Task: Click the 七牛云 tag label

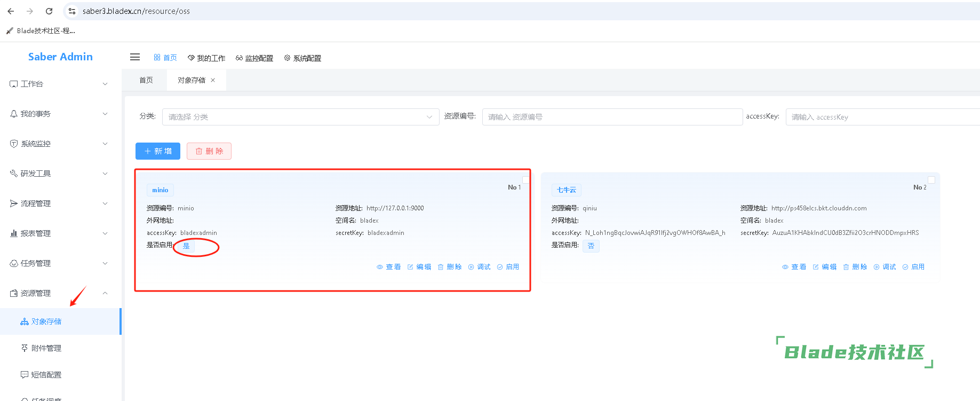Action: coord(567,190)
